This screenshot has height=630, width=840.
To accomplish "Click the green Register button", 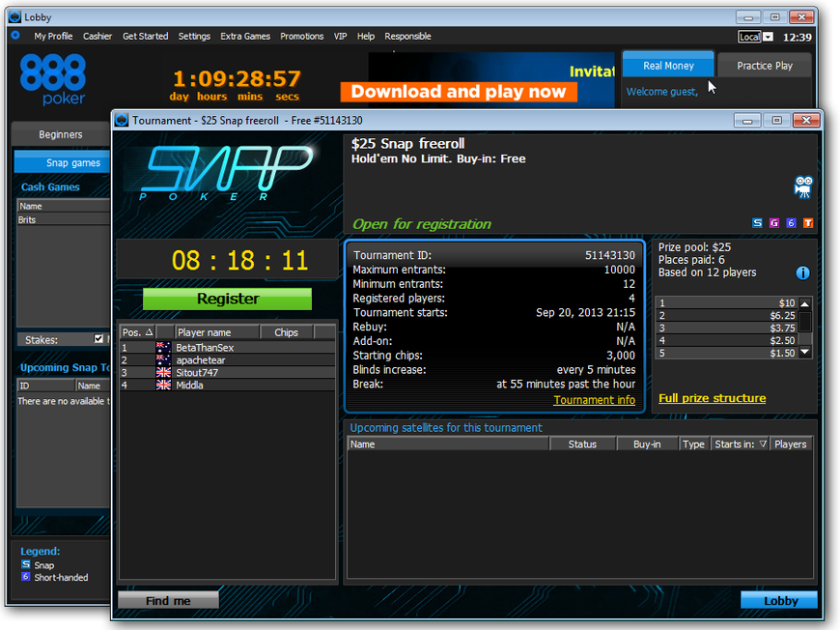I will tap(227, 299).
